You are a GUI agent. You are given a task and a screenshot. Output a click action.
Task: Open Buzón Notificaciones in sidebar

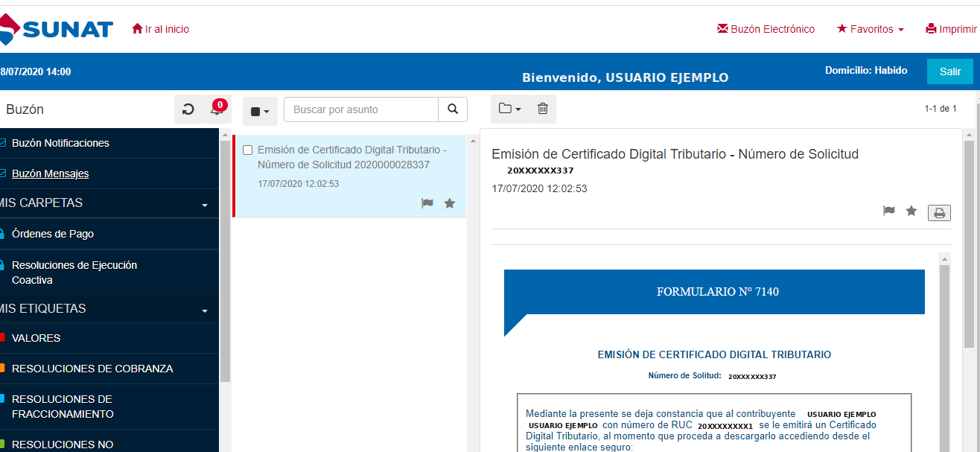pos(60,143)
